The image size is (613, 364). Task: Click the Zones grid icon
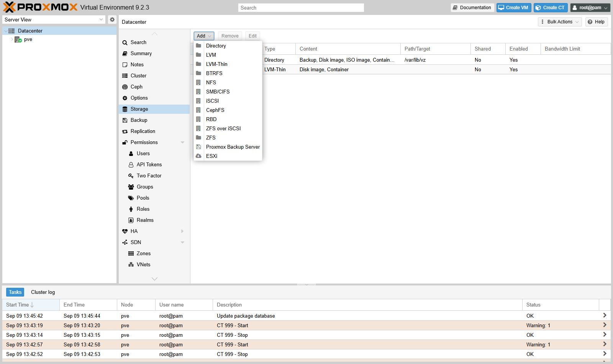pos(131,254)
